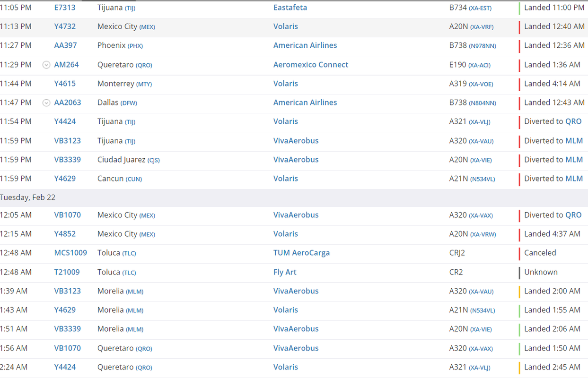Select origin "Dallas (DFW)" cell
The width and height of the screenshot is (588, 378).
coord(117,103)
